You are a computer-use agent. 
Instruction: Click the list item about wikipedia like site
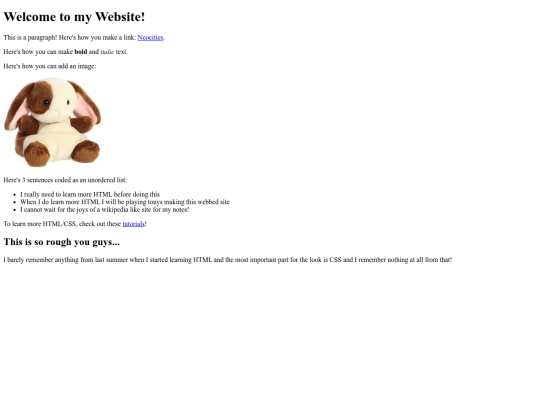(x=104, y=209)
